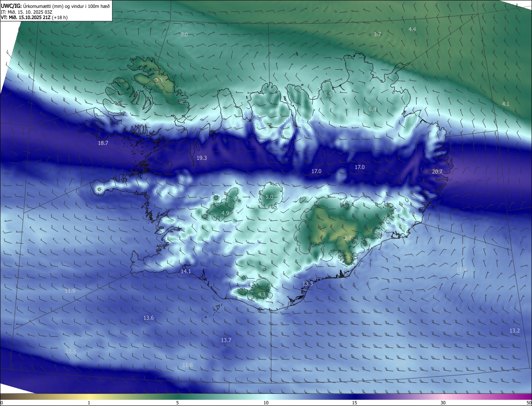Click the 18.7 value label
Image resolution: width=532 pixels, height=406 pixels.
[103, 143]
